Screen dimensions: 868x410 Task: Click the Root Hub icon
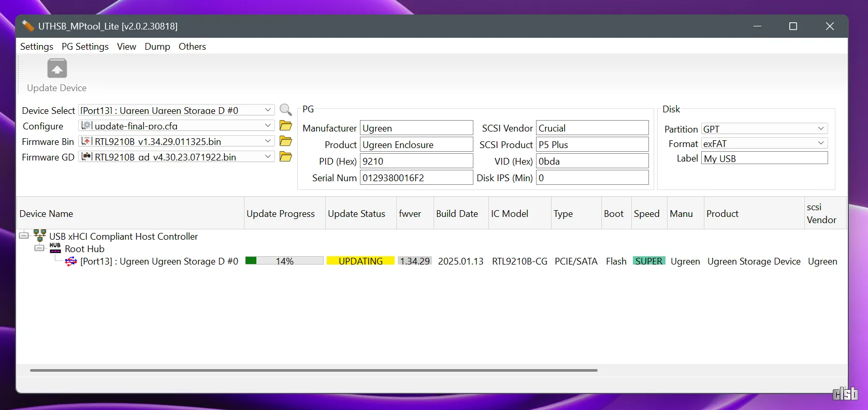click(x=55, y=248)
